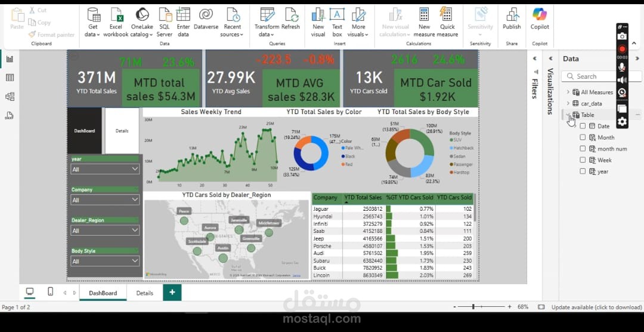This screenshot has width=644, height=332.
Task: Open DAX query view in left sidebar
Action: click(10, 115)
